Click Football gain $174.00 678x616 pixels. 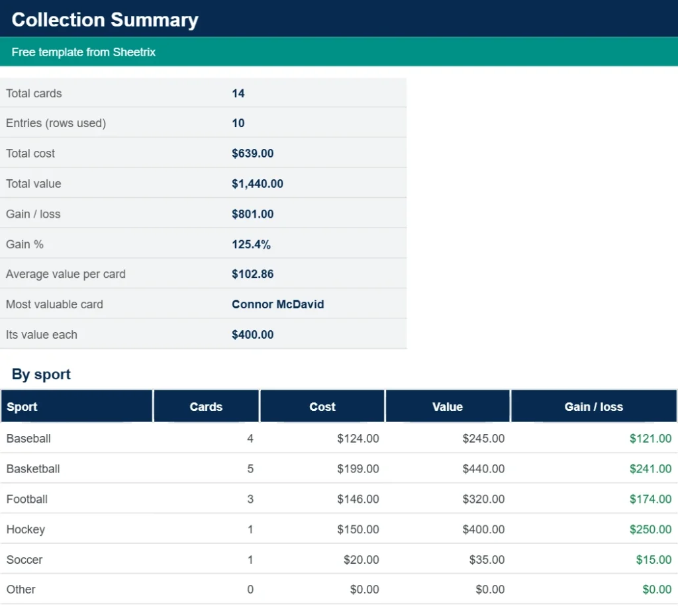pos(650,499)
